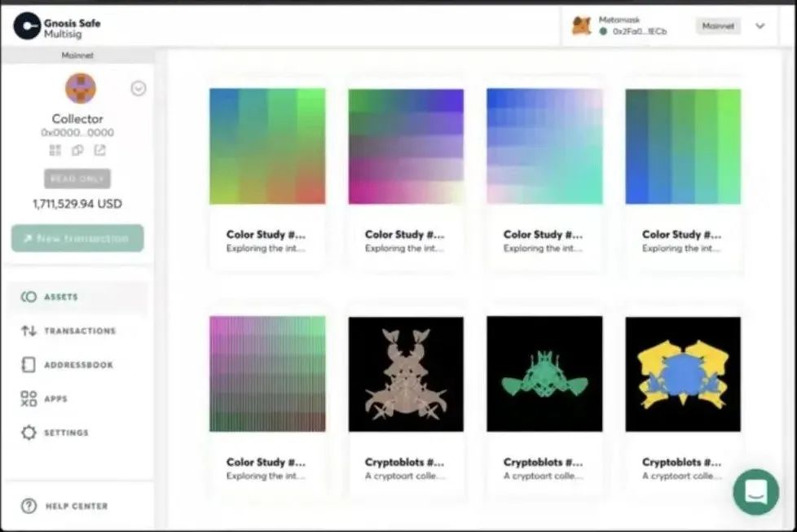Click the MetaMask fox icon
This screenshot has width=797, height=532.
coord(581,26)
